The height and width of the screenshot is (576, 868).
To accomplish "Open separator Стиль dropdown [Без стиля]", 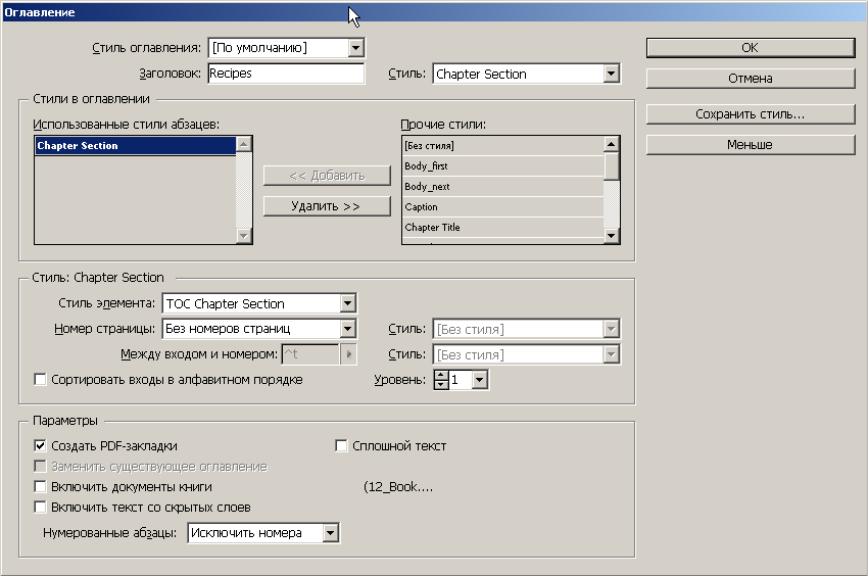I will (526, 355).
